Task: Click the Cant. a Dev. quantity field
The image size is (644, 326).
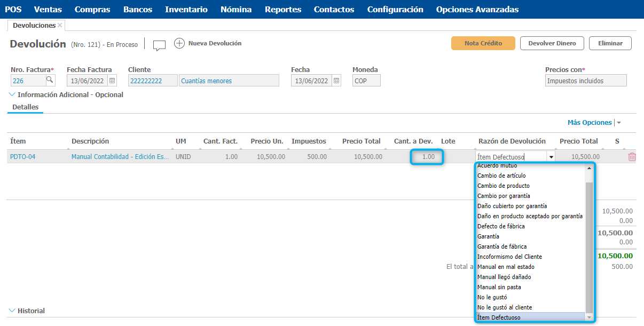Action: pos(427,157)
